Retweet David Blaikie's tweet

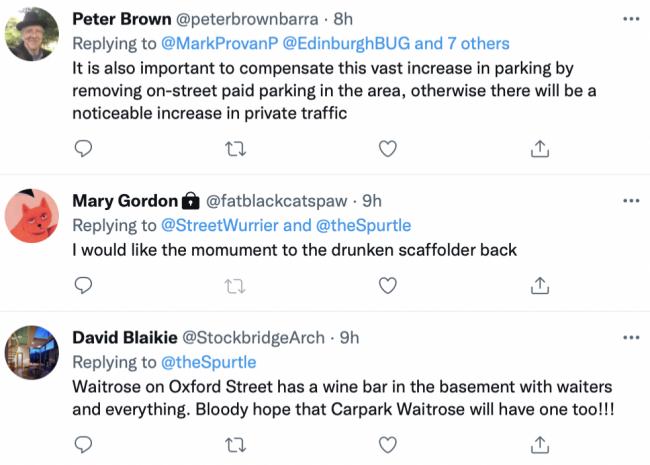coord(235,446)
